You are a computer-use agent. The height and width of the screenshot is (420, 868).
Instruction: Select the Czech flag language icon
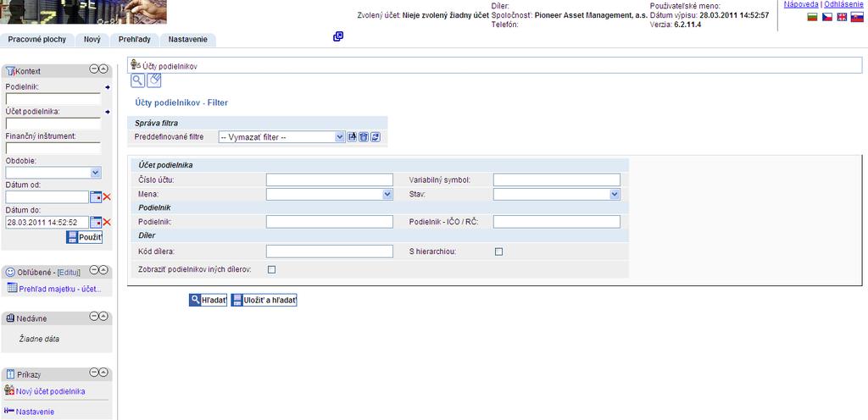[827, 17]
